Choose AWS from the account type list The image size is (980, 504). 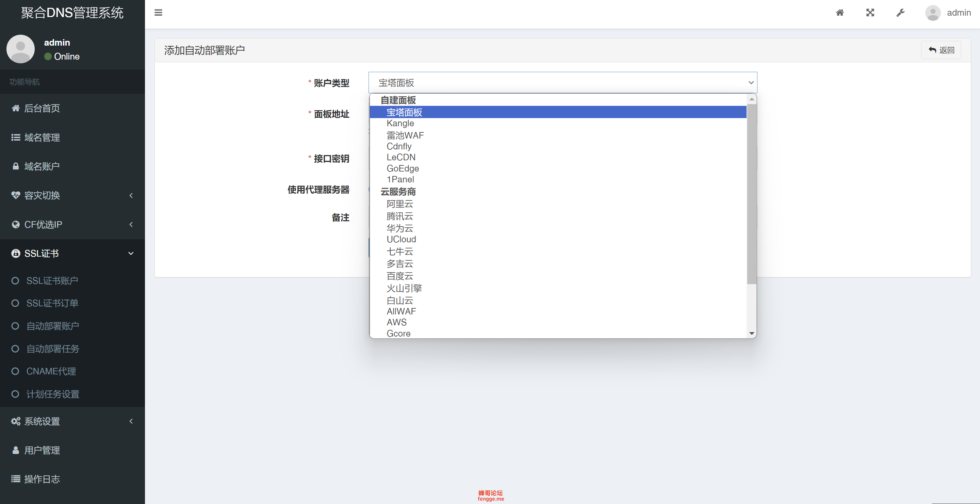[558, 323]
